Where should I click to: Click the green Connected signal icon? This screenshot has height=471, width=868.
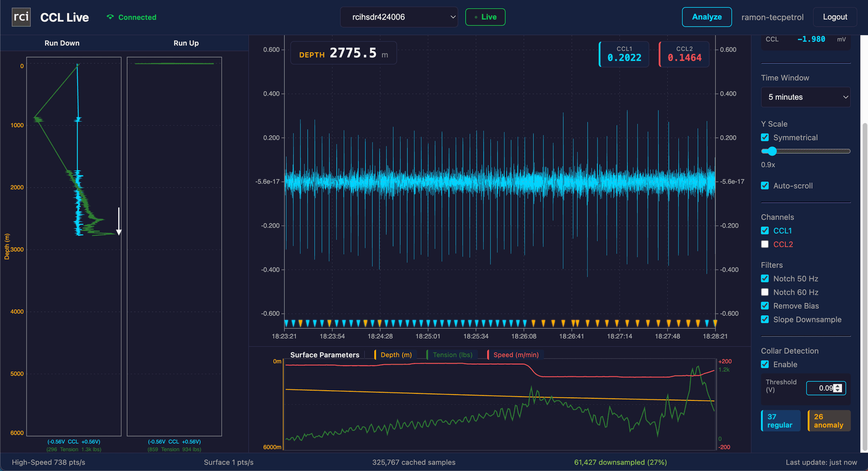[x=110, y=17]
